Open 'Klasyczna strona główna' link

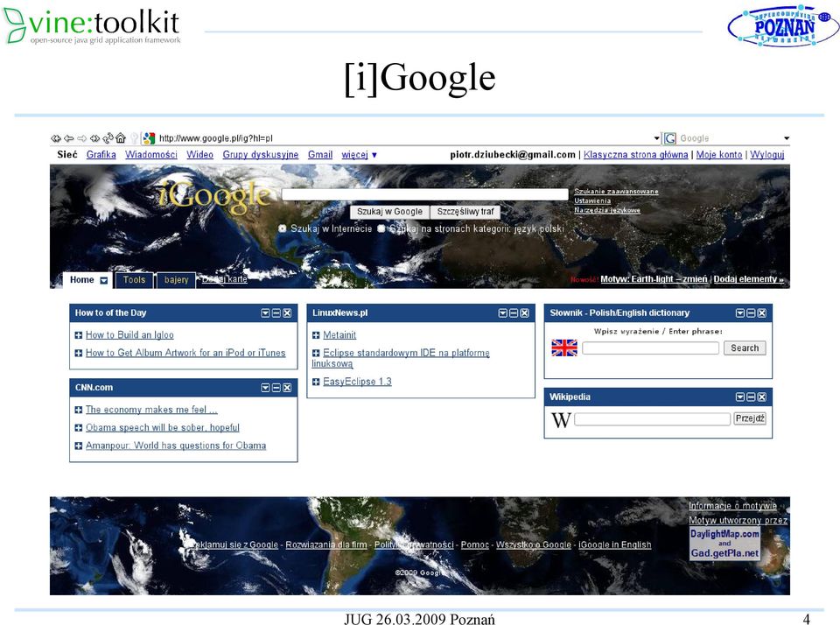(635, 154)
